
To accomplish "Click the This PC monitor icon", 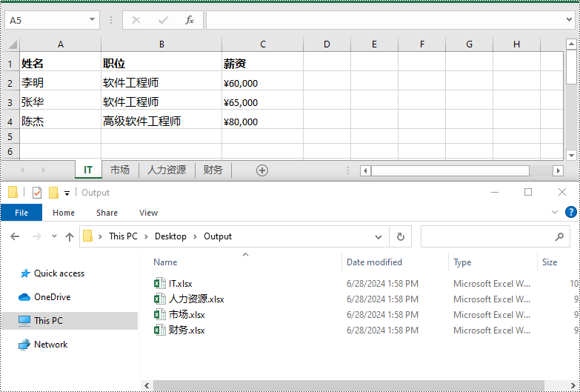I will pyautogui.click(x=24, y=321).
